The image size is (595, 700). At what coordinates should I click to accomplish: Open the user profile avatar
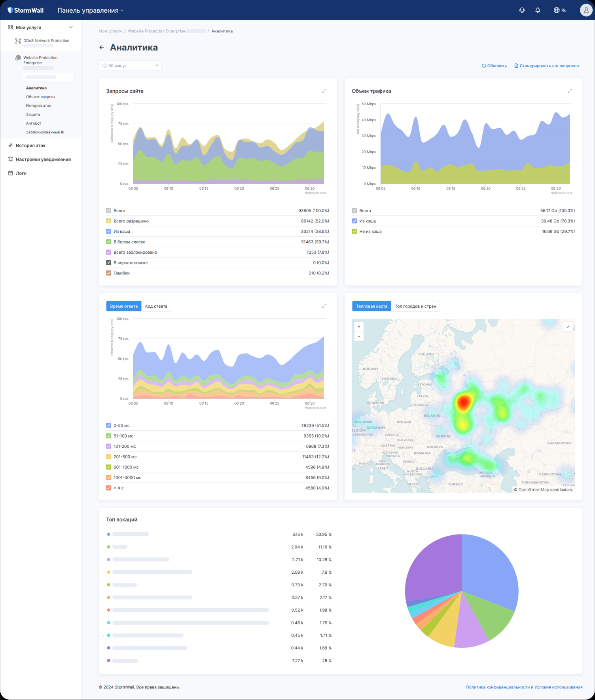tap(586, 10)
